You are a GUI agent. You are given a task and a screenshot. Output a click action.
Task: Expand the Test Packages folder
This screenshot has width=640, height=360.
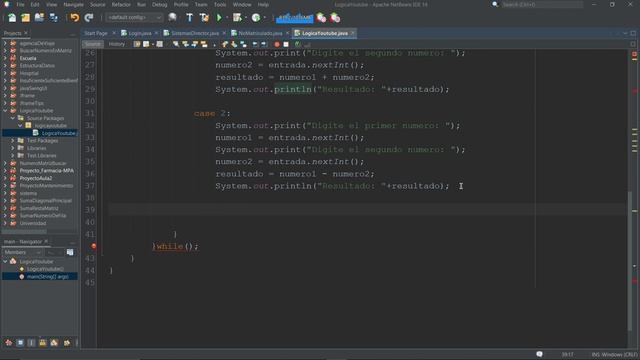coord(13,140)
